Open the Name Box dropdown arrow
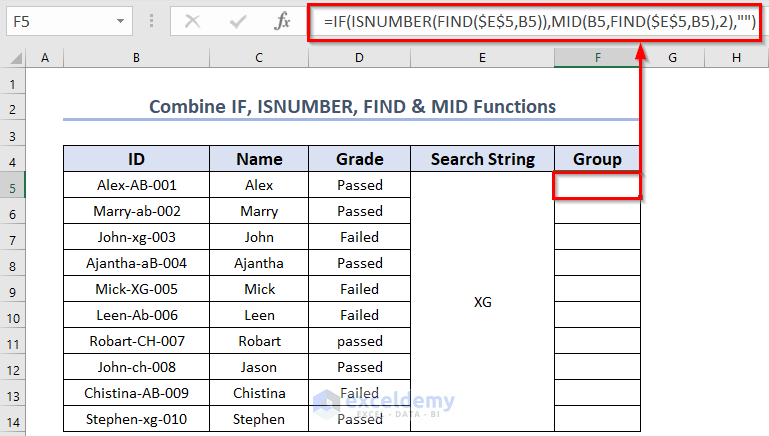Image resolution: width=769 pixels, height=436 pixels. pyautogui.click(x=121, y=20)
